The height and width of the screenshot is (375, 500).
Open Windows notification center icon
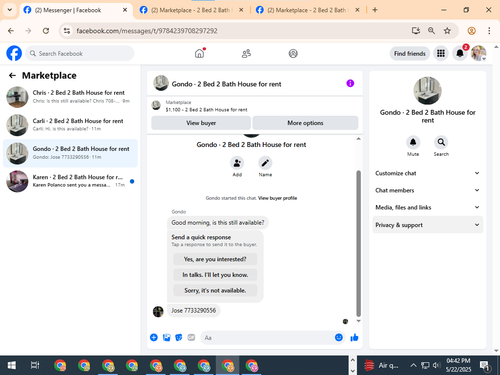[x=485, y=366]
